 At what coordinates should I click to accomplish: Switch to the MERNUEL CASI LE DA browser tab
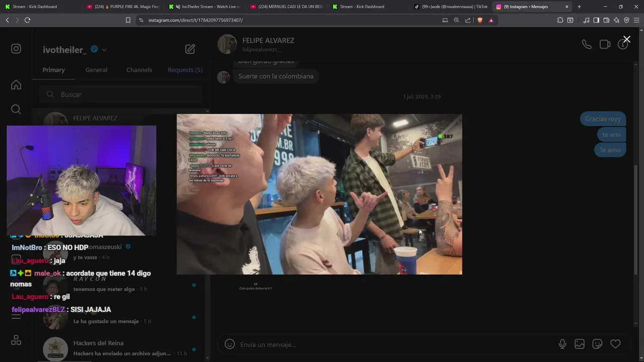point(287,7)
